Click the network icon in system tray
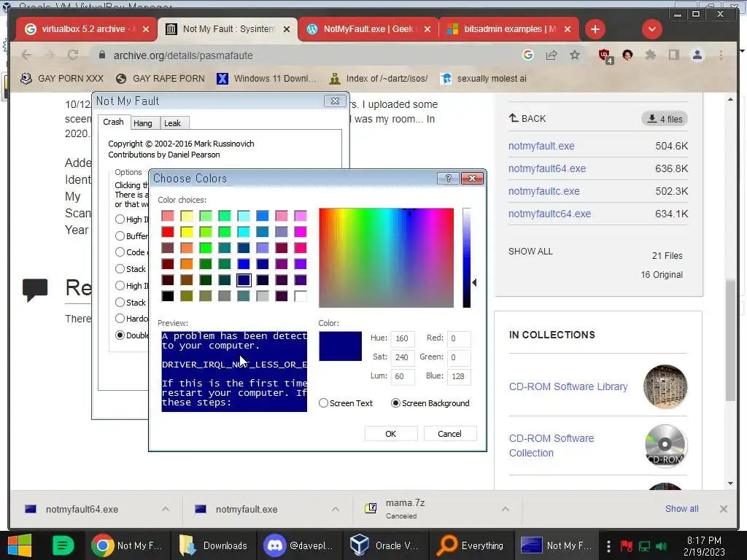Screen dimensions: 747x560 [644, 545]
